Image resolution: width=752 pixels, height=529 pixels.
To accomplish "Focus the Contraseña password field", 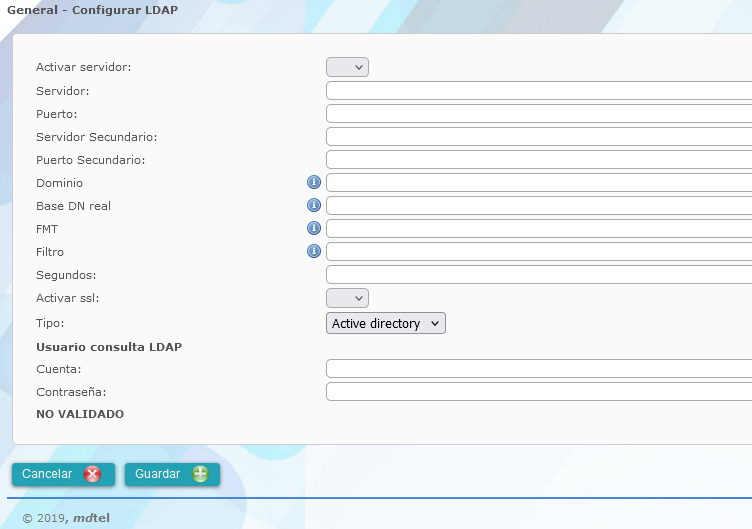I will point(538,392).
